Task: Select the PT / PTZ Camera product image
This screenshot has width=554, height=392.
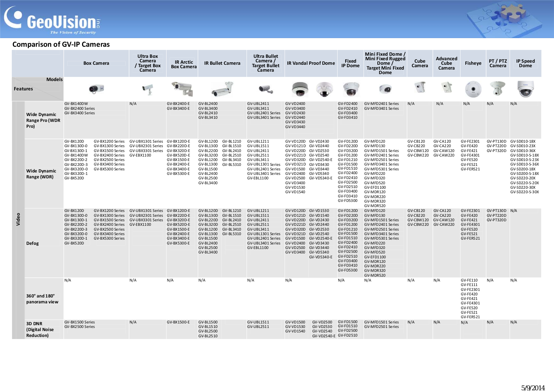Action: [498, 89]
